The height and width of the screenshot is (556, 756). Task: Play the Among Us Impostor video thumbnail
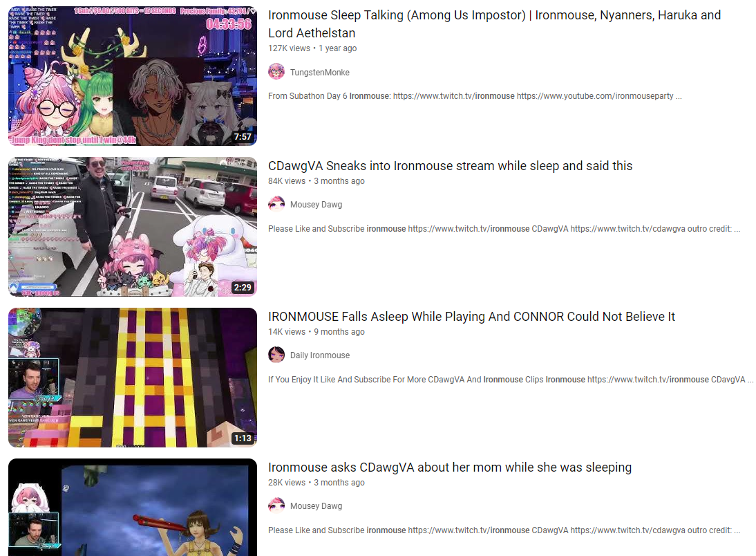(133, 76)
